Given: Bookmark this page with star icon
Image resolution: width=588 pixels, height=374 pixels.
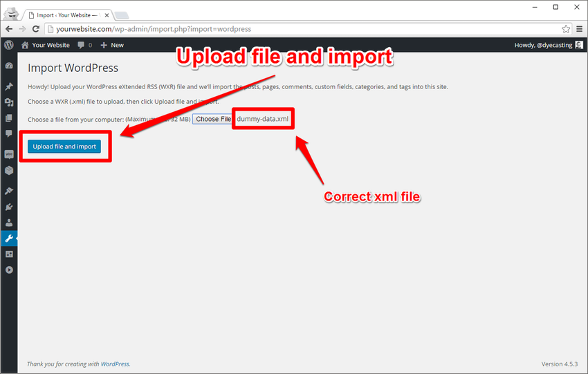Looking at the screenshot, I should pyautogui.click(x=566, y=29).
